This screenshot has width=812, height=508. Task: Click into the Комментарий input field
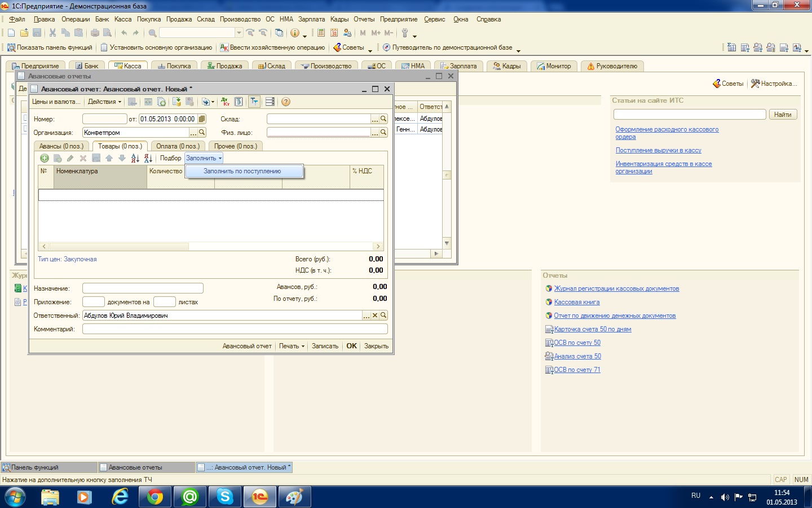pyautogui.click(x=235, y=329)
